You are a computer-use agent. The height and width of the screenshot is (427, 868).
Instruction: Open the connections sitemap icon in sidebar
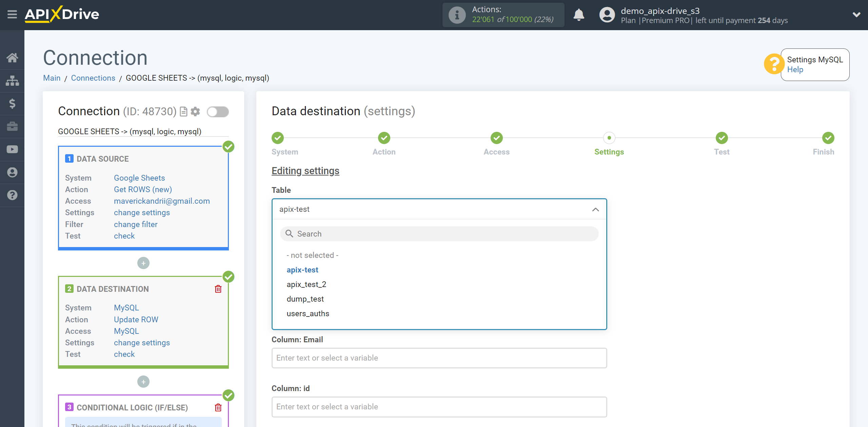click(x=12, y=81)
